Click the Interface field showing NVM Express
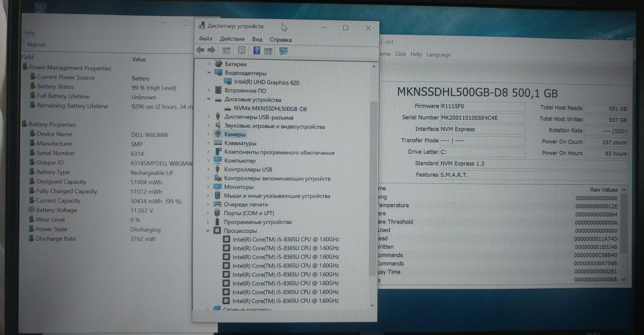This screenshot has height=335, width=644. pos(482,129)
